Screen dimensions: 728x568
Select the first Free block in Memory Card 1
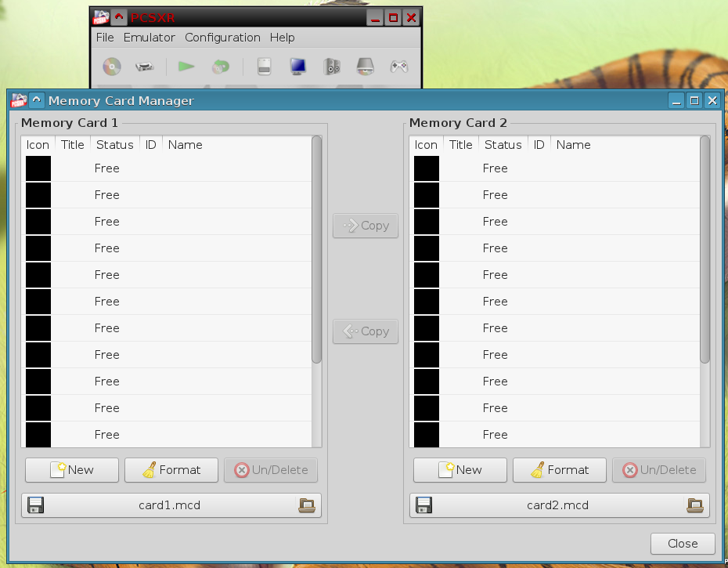(x=167, y=168)
